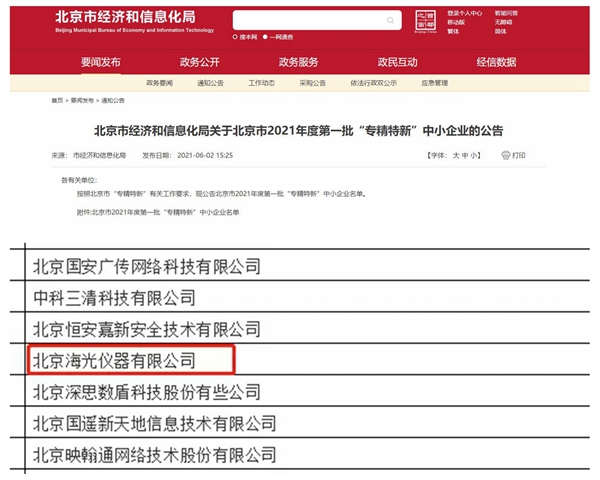Click the site title 北京市经济和信息化局
The height and width of the screenshot is (480, 600).
[x=126, y=17]
